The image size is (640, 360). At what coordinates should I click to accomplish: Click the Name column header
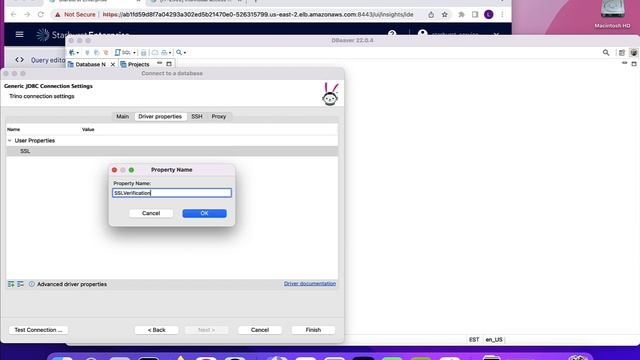13,129
